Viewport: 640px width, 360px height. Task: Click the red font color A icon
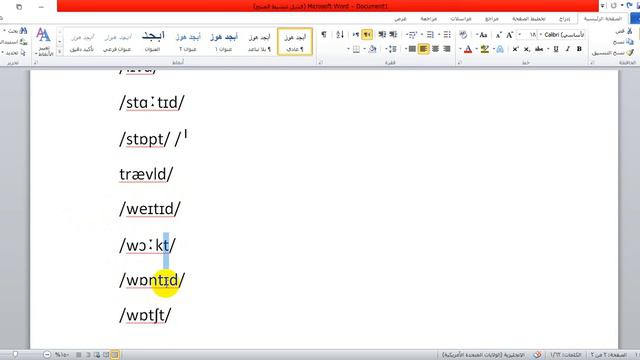point(468,49)
